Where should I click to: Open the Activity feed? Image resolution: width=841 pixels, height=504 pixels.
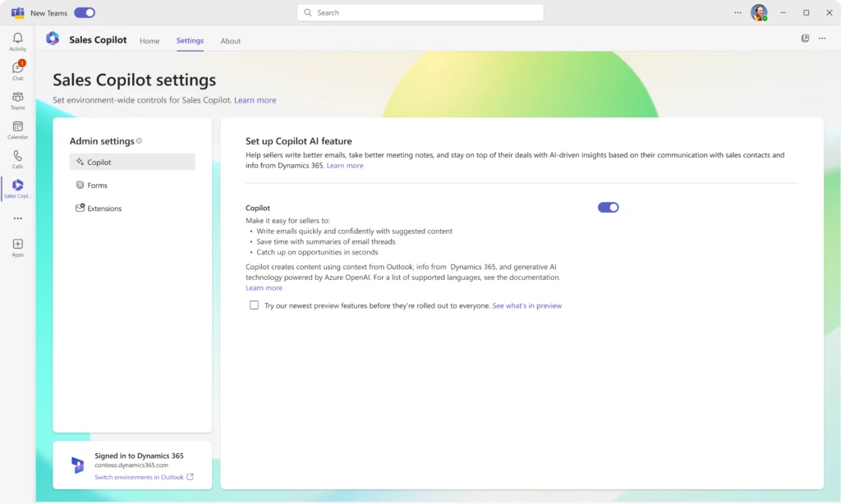(x=17, y=39)
